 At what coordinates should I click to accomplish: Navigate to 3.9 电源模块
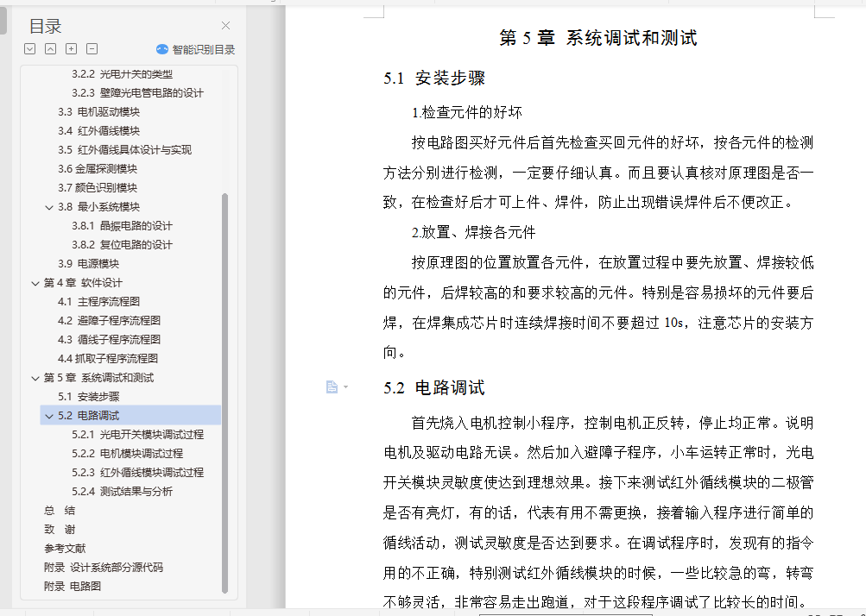pos(88,264)
